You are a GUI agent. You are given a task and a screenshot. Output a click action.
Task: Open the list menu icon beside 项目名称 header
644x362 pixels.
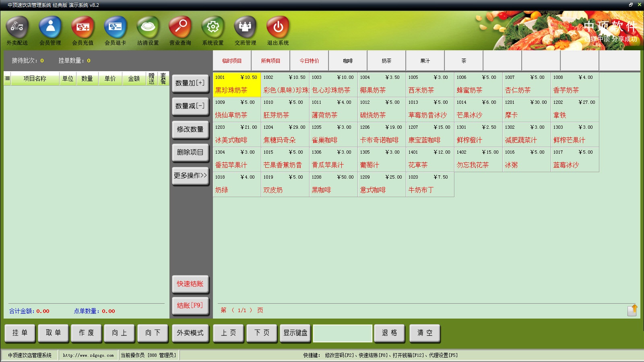[7, 78]
